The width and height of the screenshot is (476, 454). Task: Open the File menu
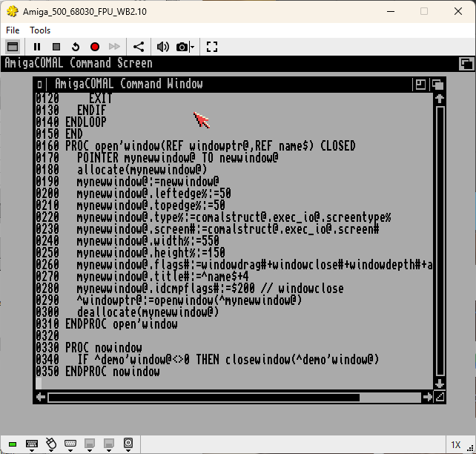pyautogui.click(x=13, y=30)
